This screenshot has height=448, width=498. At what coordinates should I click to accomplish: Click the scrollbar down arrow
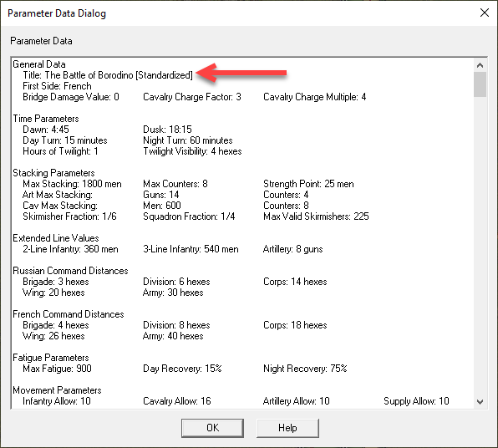tap(480, 402)
